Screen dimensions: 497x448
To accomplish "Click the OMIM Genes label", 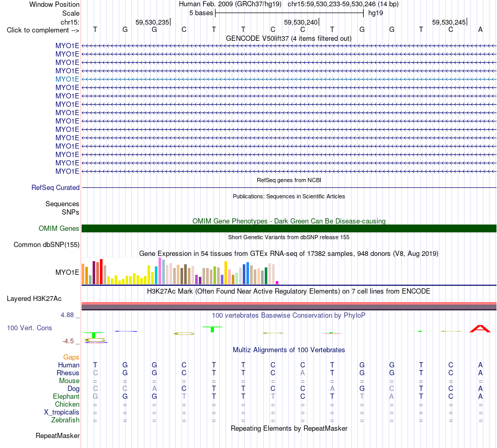I will (59, 228).
